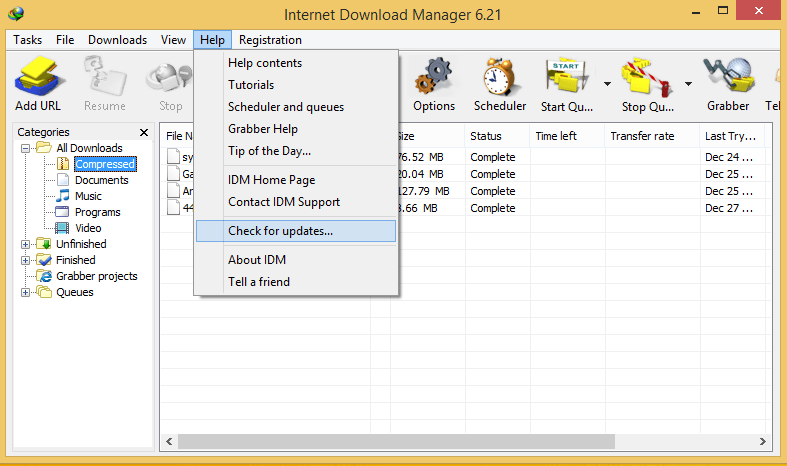The width and height of the screenshot is (787, 466).
Task: Select the Grabber projects tree item label
Action: 97,276
